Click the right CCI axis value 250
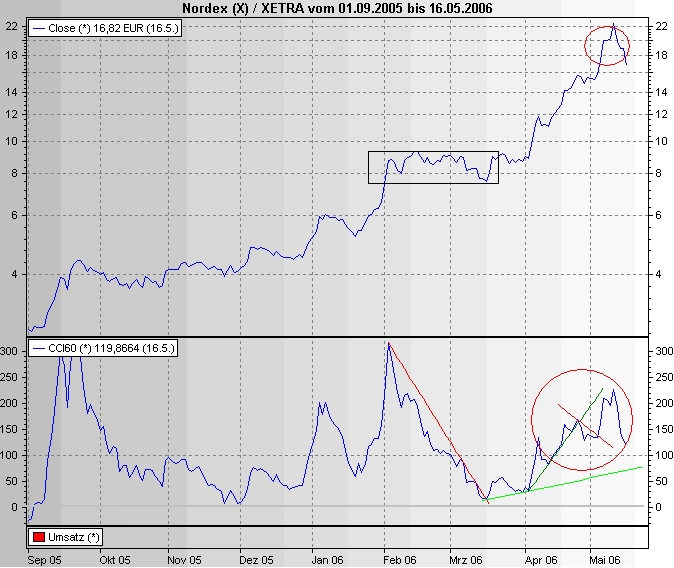 pyautogui.click(x=664, y=377)
